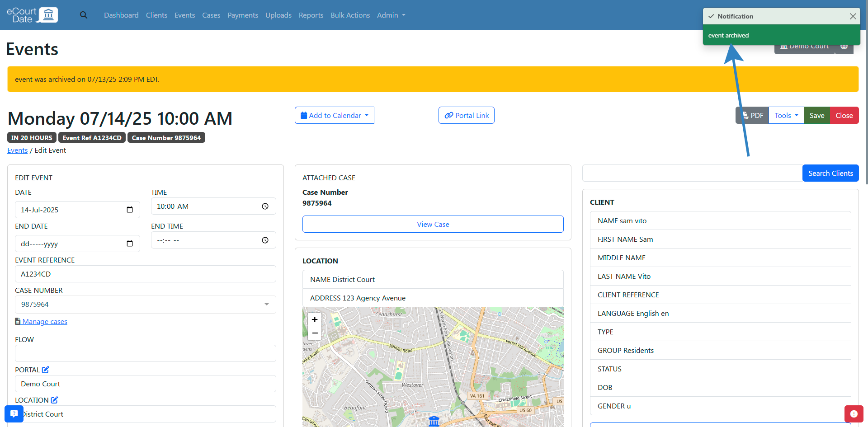The image size is (868, 427).
Task: Open Uploads page
Action: 278,15
